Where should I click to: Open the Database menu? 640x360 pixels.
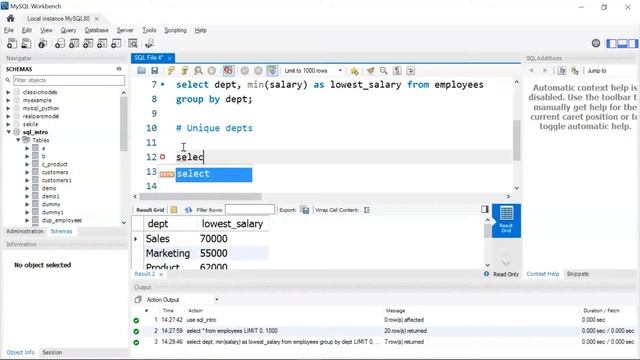pyautogui.click(x=96, y=30)
